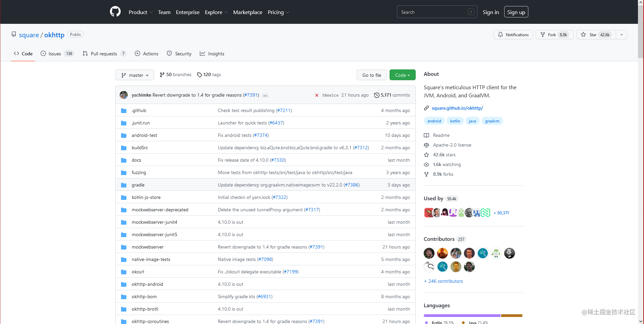Viewport: 644px width, 324px height.
Task: Click the Readme book icon
Action: (x=426, y=135)
